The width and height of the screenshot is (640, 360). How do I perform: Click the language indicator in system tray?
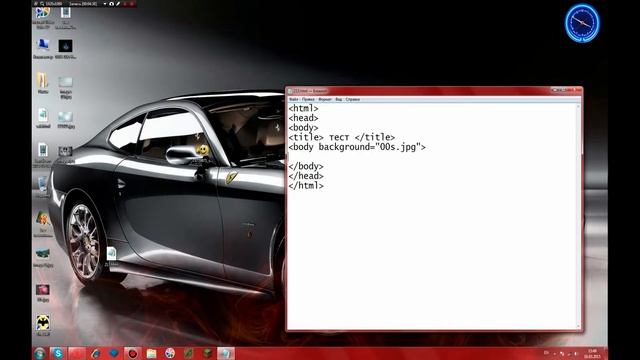point(546,353)
